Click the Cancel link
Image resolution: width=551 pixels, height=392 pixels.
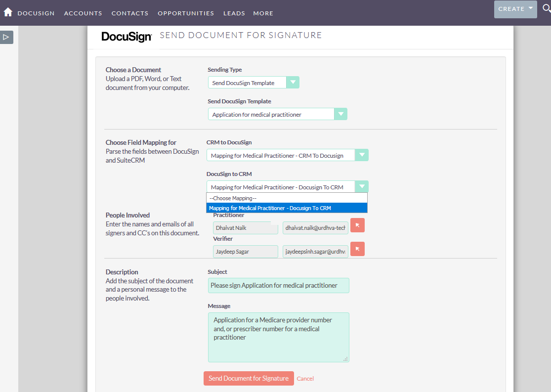coord(305,379)
